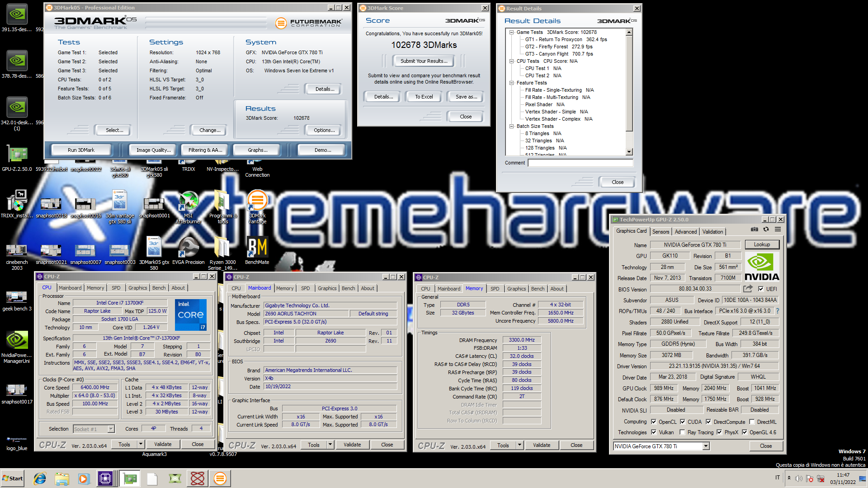Click the volume speaker tray icon
Screen dimensions: 868x488
(799, 478)
